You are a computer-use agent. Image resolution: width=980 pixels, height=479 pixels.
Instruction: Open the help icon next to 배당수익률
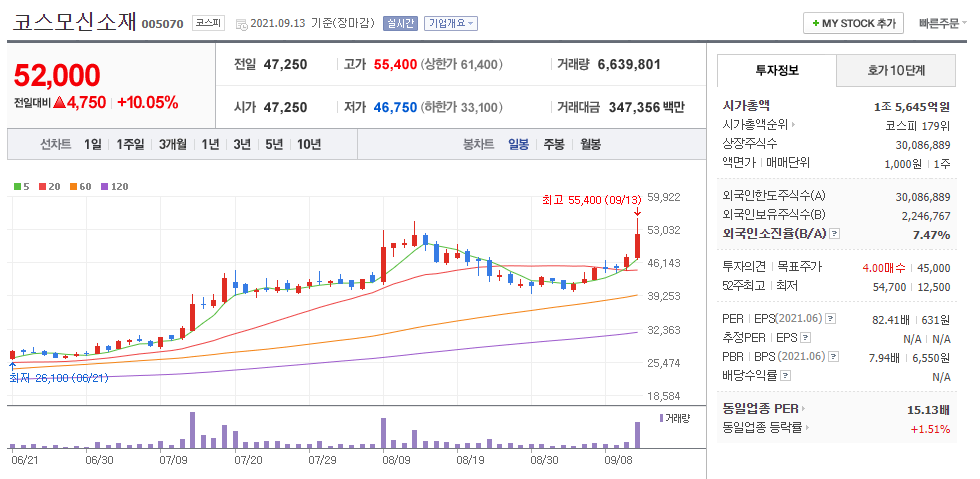tap(786, 376)
